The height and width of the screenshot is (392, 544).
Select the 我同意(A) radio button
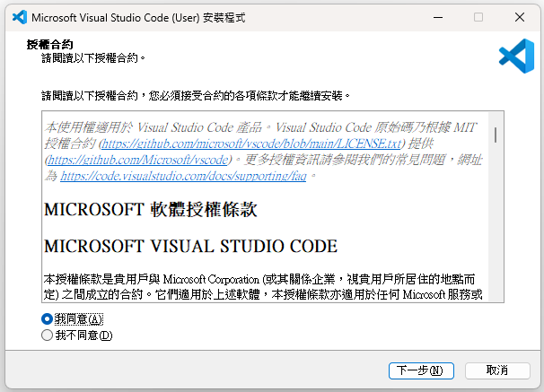click(x=48, y=318)
